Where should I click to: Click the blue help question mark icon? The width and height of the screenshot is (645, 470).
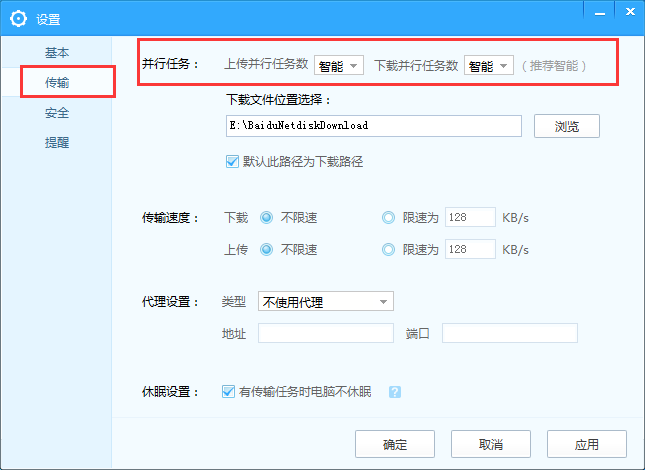click(x=394, y=392)
